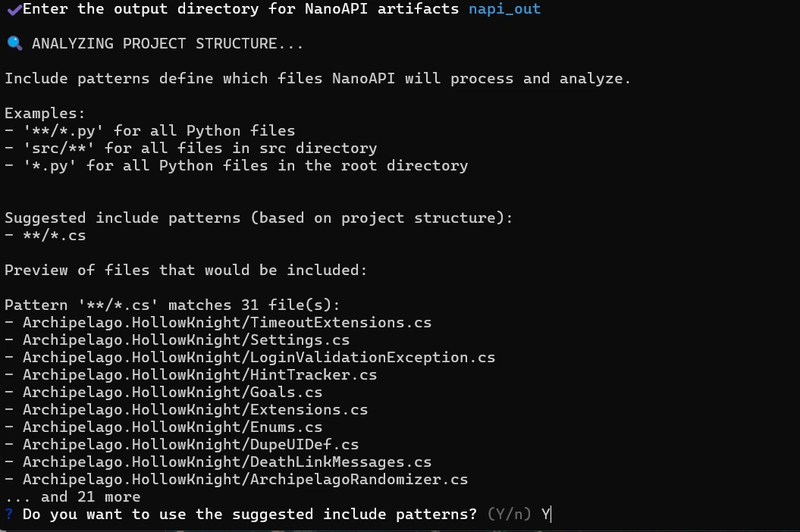
Task: Click the '... and 21 more' line
Action: pyautogui.click(x=72, y=497)
